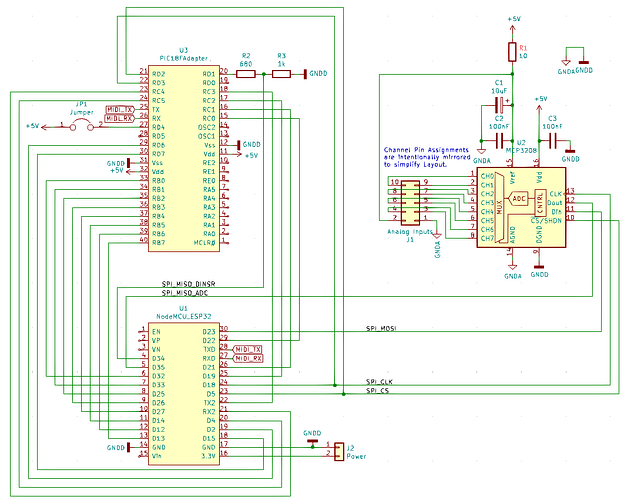Click the Vref pin label on MCP3208
Image resolution: width=623 pixels, height=500 pixels.
tap(513, 178)
